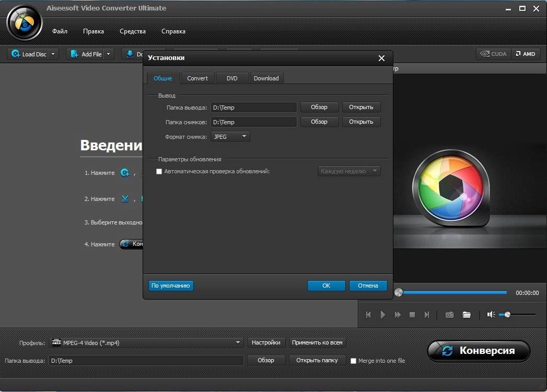Click the Настройки profile button
The width and height of the screenshot is (547, 392).
pyautogui.click(x=266, y=343)
